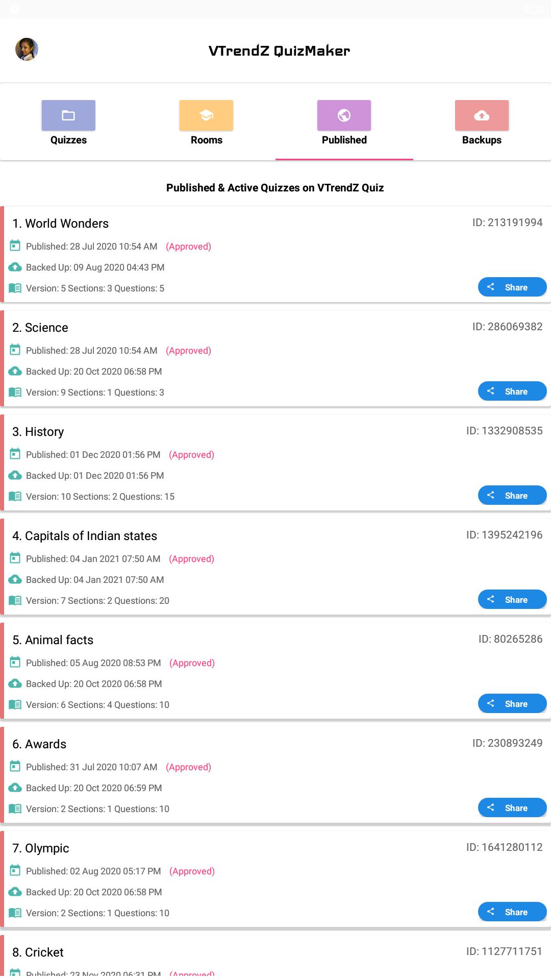The image size is (551, 980).
Task: Click cloud backup icon on Science quiz
Action: tap(15, 371)
